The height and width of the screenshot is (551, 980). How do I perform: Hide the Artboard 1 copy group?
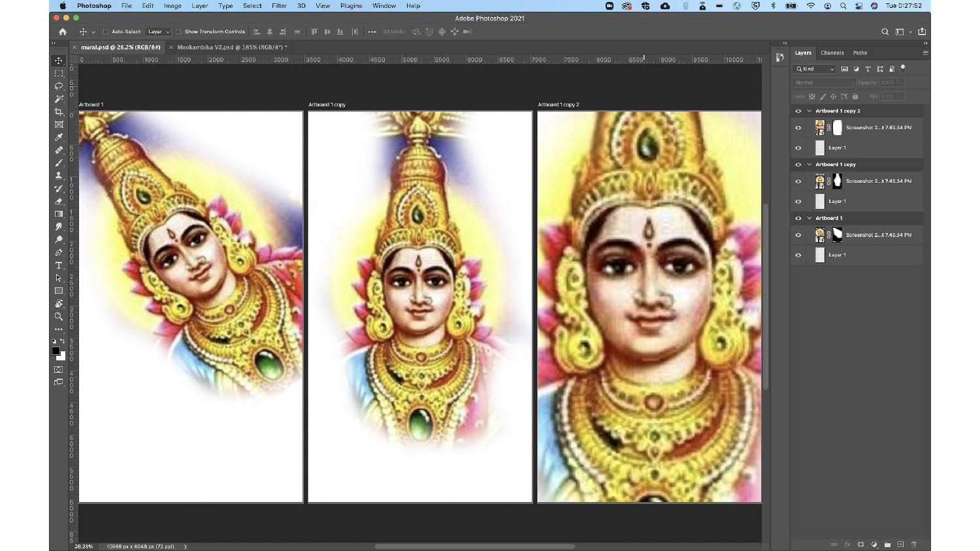798,165
